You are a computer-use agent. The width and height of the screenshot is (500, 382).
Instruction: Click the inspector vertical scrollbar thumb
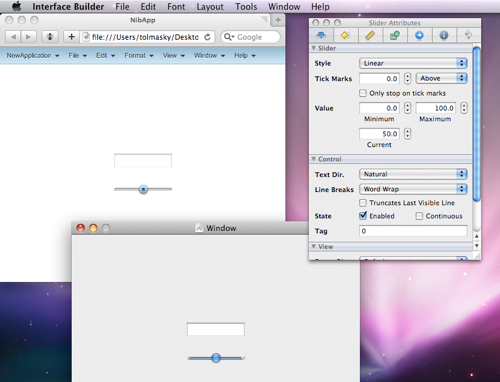pos(477,124)
